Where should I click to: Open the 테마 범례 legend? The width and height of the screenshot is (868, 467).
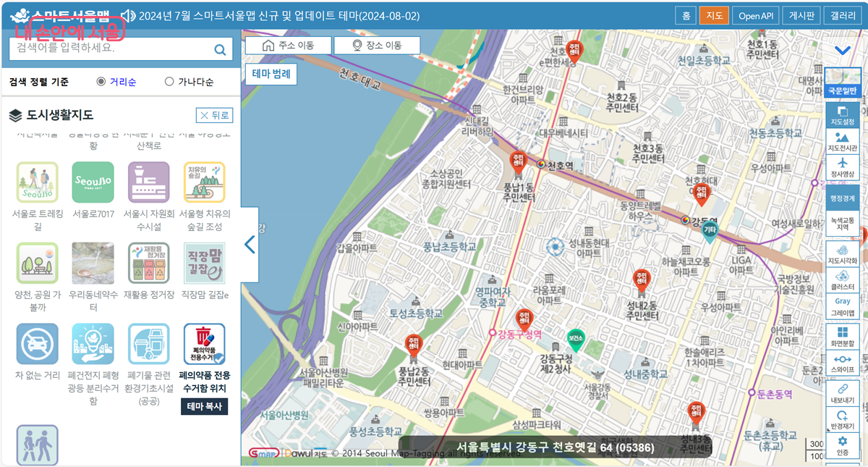click(x=271, y=74)
